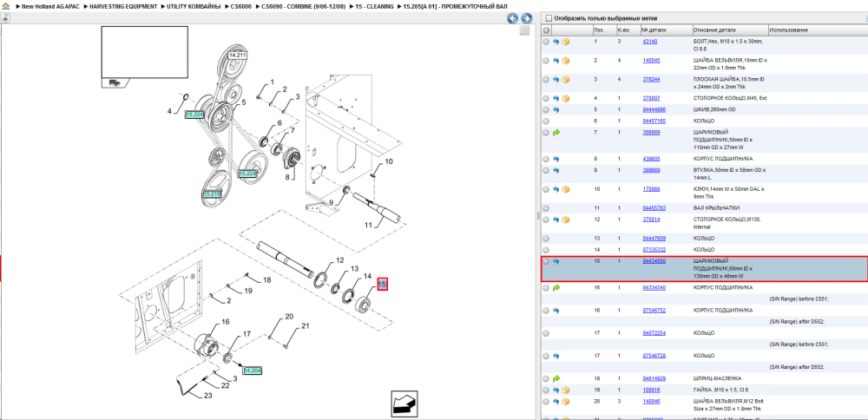868x420 pixels.
Task: Open part number link 84814929
Action: 654,378
